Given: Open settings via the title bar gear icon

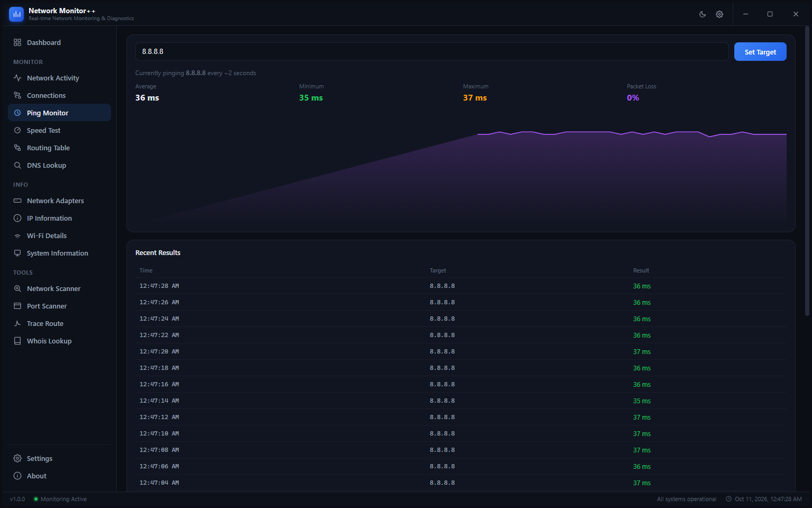Looking at the screenshot, I should (x=719, y=14).
